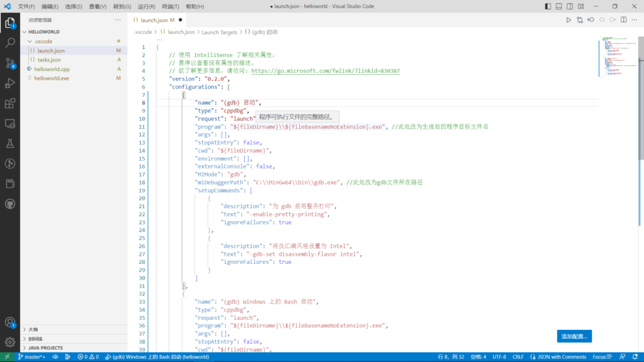The image size is (644, 362).
Task: Open the Manage settings gear icon
Action: [x=10, y=343]
